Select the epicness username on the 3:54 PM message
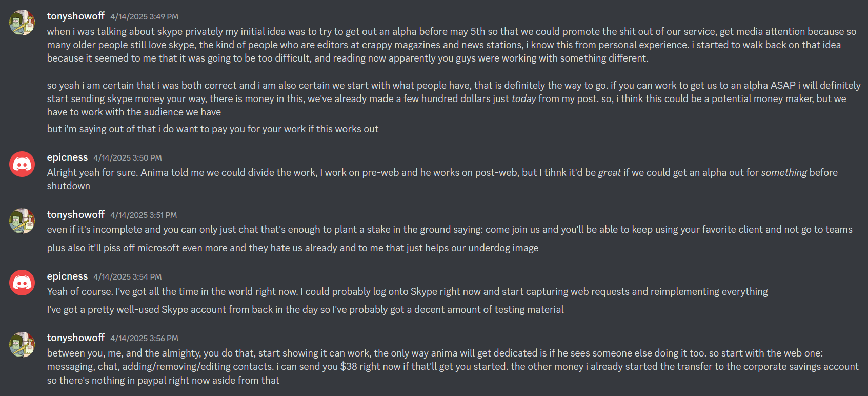 [x=67, y=276]
